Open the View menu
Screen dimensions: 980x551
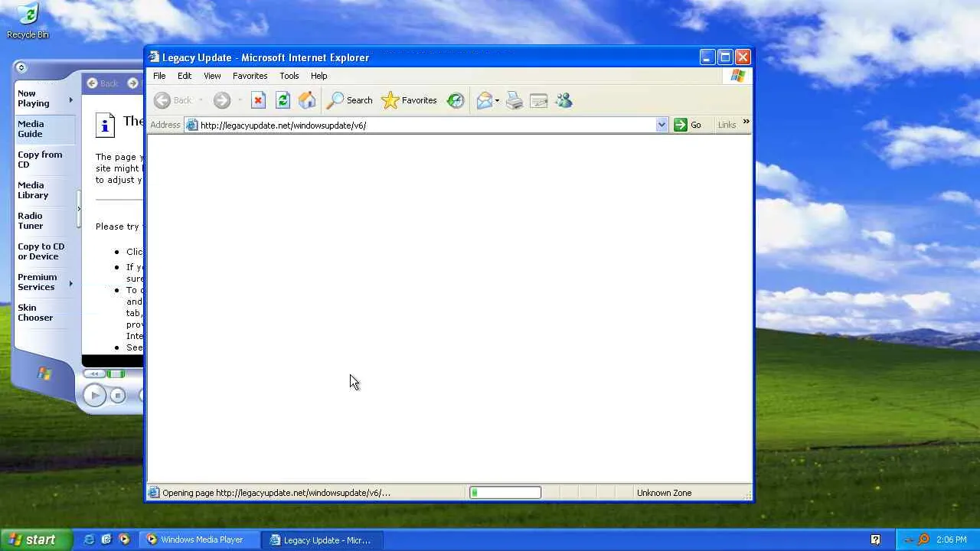tap(212, 76)
